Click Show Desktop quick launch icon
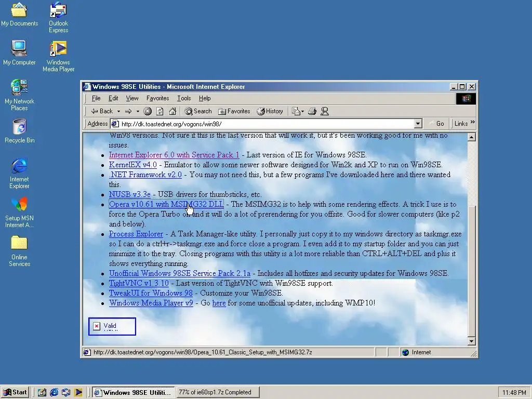Screen dimensions: 532x399 click(42, 393)
